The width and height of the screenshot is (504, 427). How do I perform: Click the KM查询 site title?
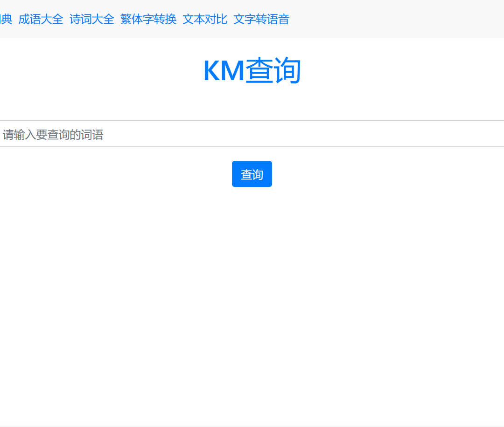[x=252, y=70]
